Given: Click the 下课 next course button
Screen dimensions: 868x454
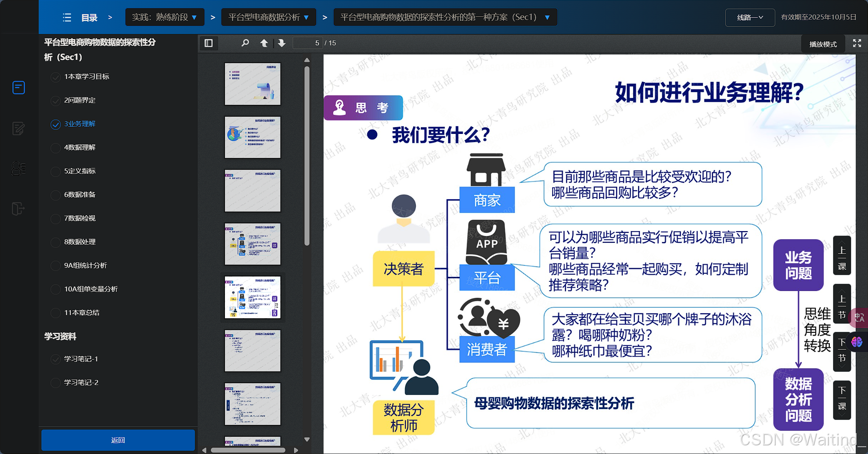Looking at the screenshot, I should tap(842, 400).
